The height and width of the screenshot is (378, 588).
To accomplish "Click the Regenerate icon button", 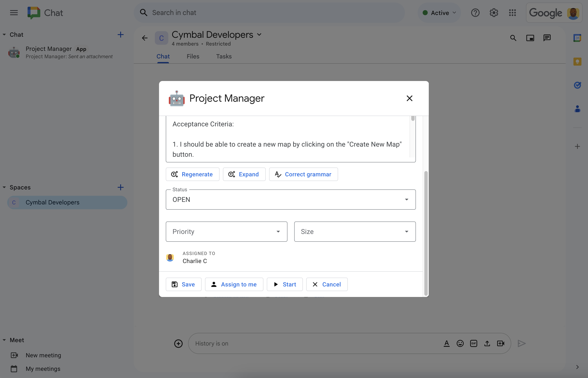I will click(x=174, y=174).
